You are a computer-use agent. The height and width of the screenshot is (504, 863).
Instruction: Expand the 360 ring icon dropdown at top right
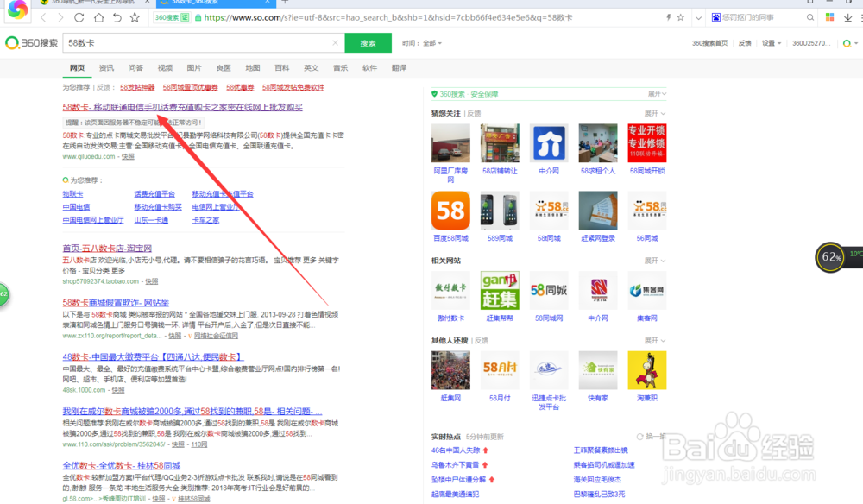[x=850, y=43]
